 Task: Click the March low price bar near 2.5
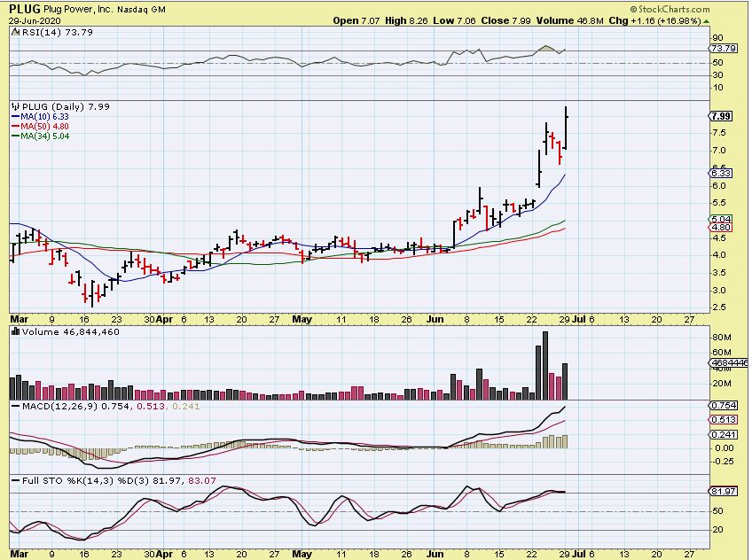91,293
